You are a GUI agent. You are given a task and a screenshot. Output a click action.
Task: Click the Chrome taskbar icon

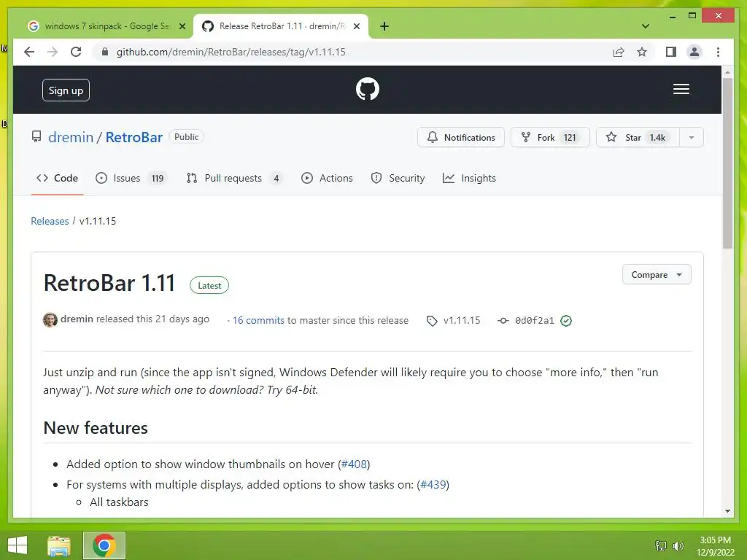104,545
